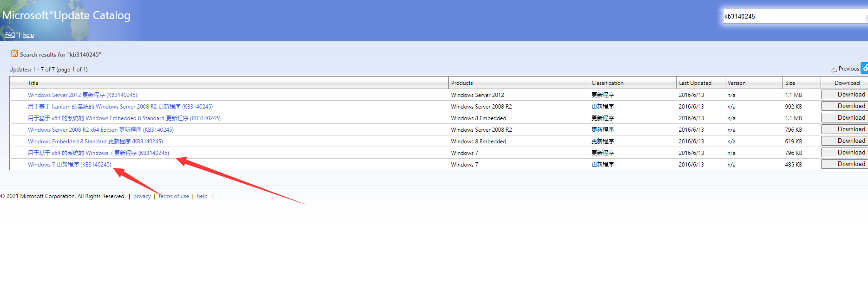Image resolution: width=868 pixels, height=302 pixels.
Task: Open the terms of use footer link
Action: [x=174, y=196]
